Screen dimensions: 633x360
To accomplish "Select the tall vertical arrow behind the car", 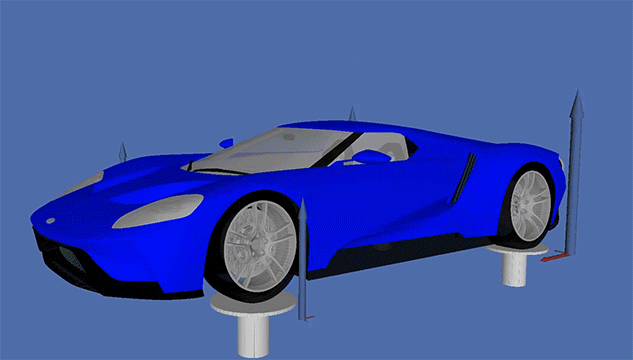I will click(574, 172).
